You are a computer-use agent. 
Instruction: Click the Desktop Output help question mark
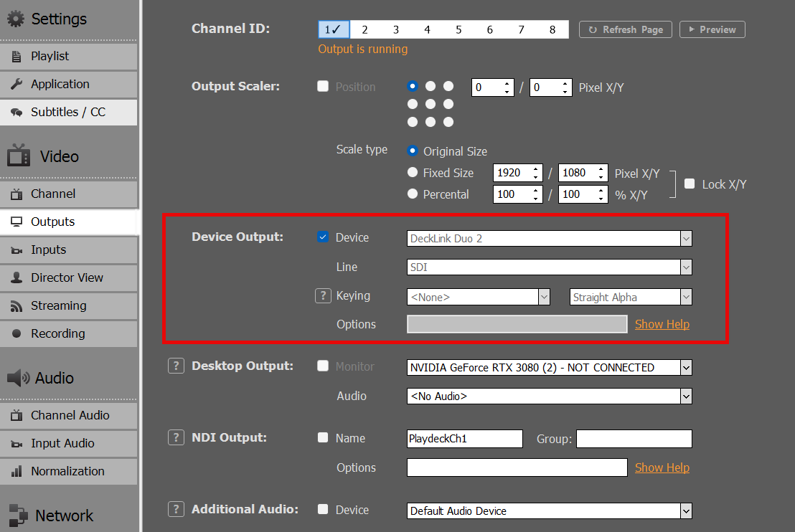(x=176, y=366)
